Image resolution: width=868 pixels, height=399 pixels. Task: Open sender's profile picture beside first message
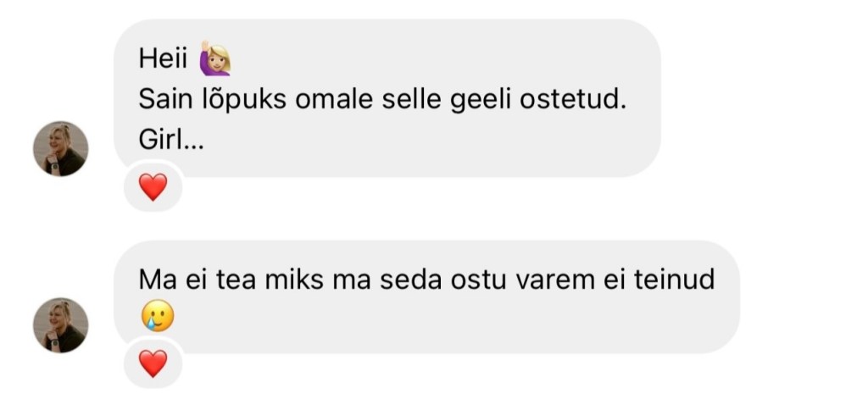[60, 148]
